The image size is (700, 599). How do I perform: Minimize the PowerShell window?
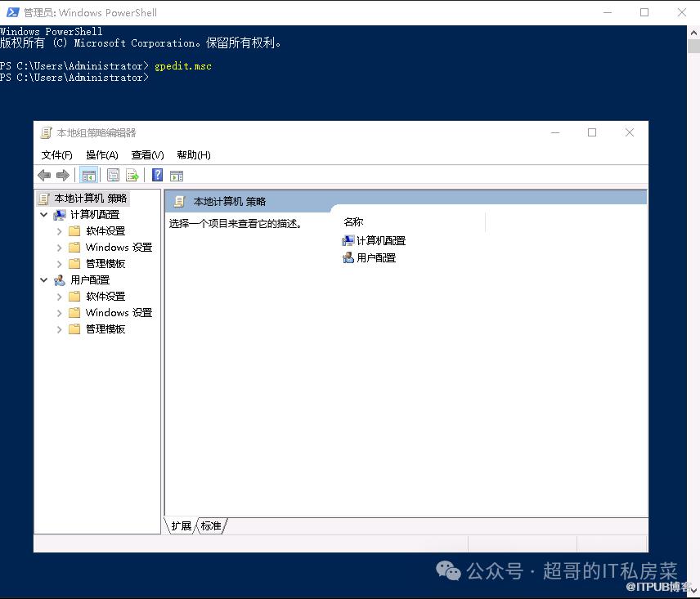[x=607, y=12]
